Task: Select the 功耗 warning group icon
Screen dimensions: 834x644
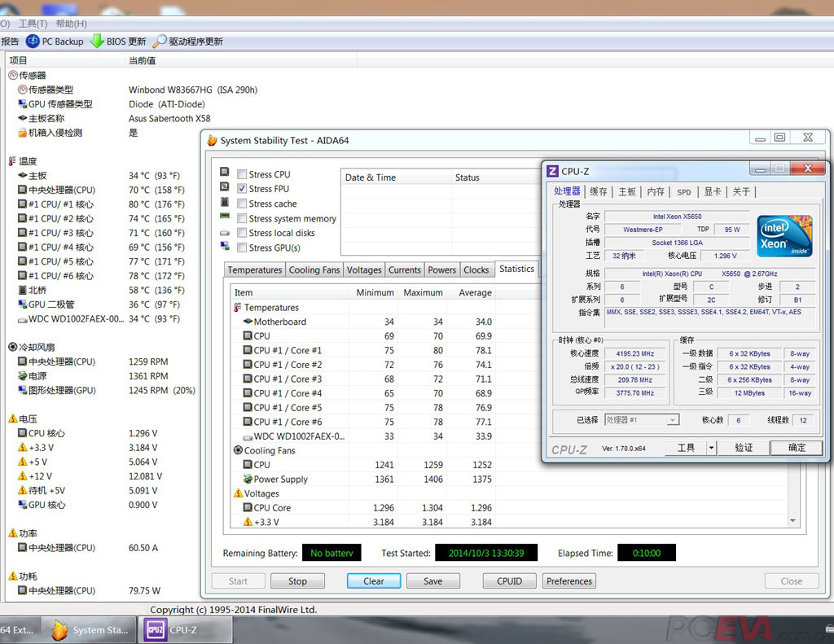Action: pos(13,576)
